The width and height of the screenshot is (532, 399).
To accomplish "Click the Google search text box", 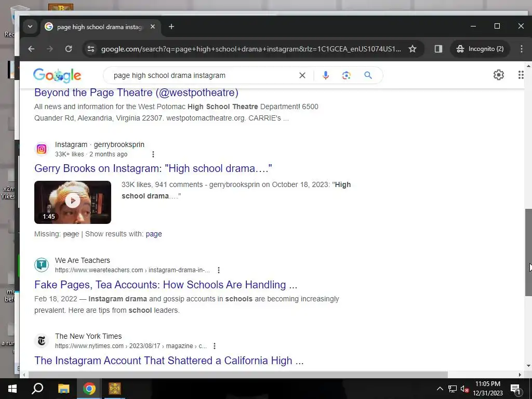I will (204, 75).
